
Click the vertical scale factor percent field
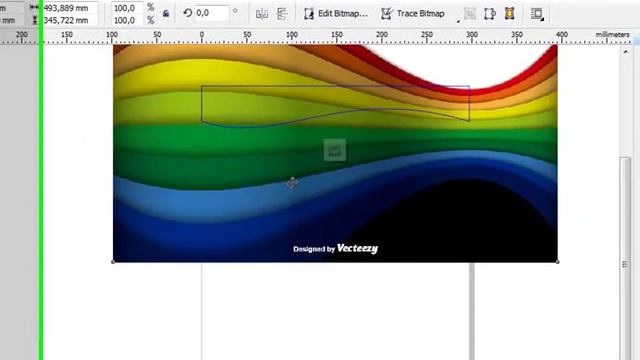pos(127,20)
